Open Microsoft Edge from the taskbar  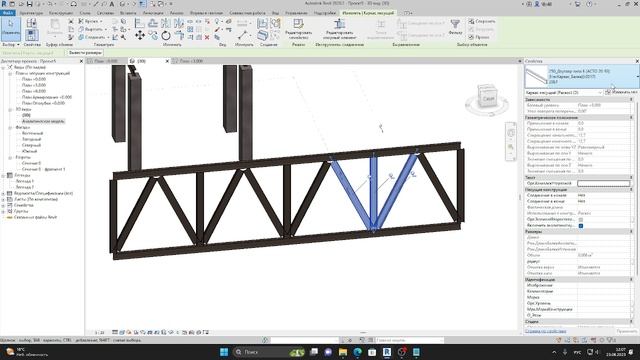358,352
